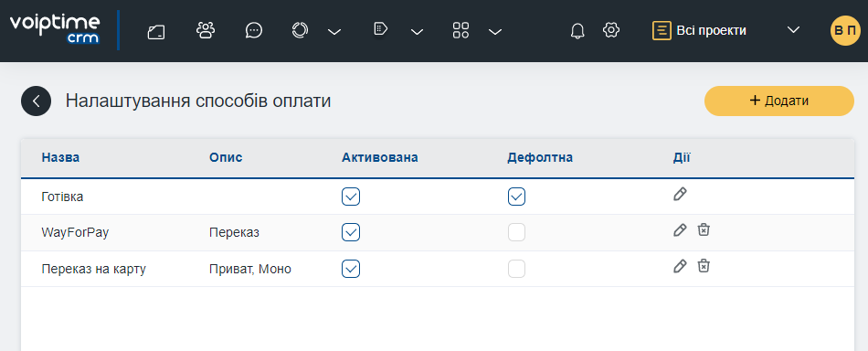Click the Voiptime CRM logo

pyautogui.click(x=54, y=29)
